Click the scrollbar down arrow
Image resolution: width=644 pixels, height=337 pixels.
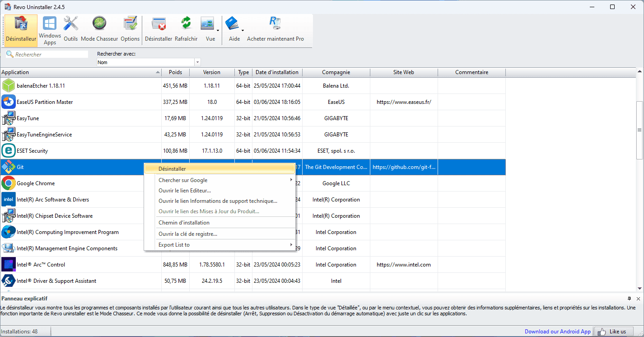(x=639, y=288)
